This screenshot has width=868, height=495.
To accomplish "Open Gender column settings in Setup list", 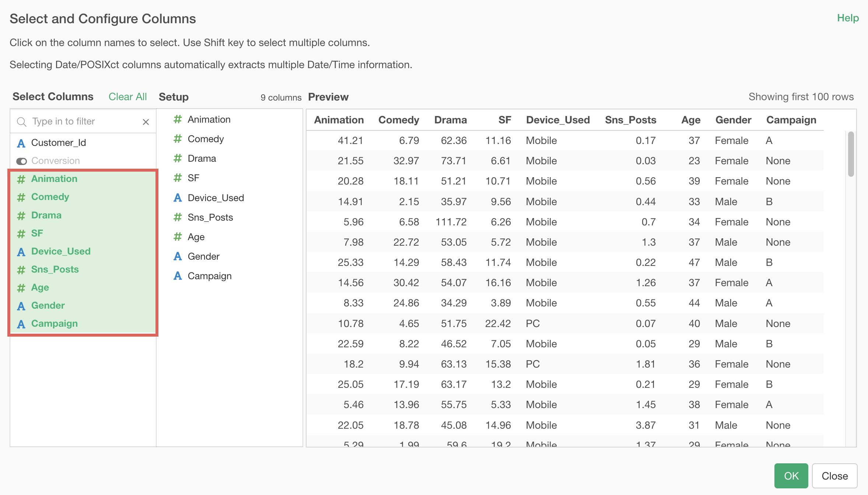I will pyautogui.click(x=204, y=256).
